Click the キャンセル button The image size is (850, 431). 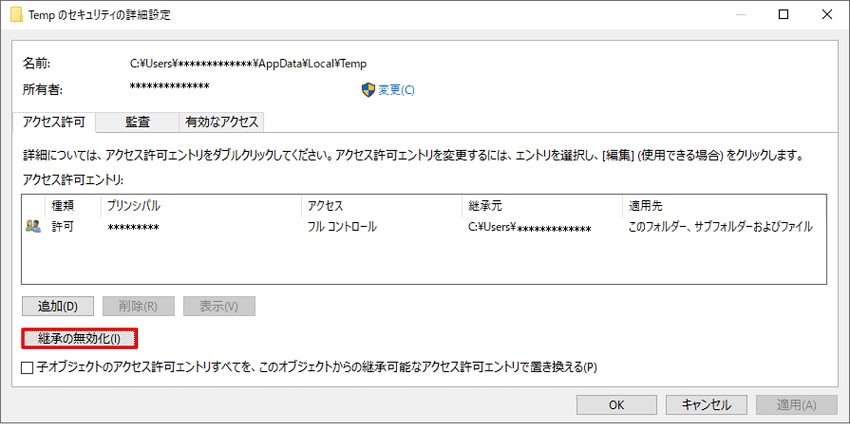pos(706,405)
